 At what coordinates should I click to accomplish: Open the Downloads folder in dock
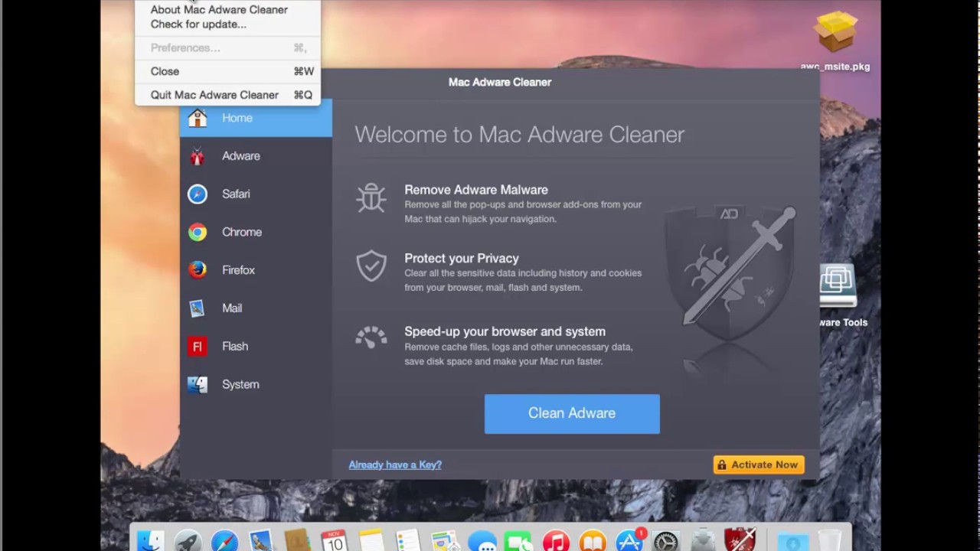(792, 542)
